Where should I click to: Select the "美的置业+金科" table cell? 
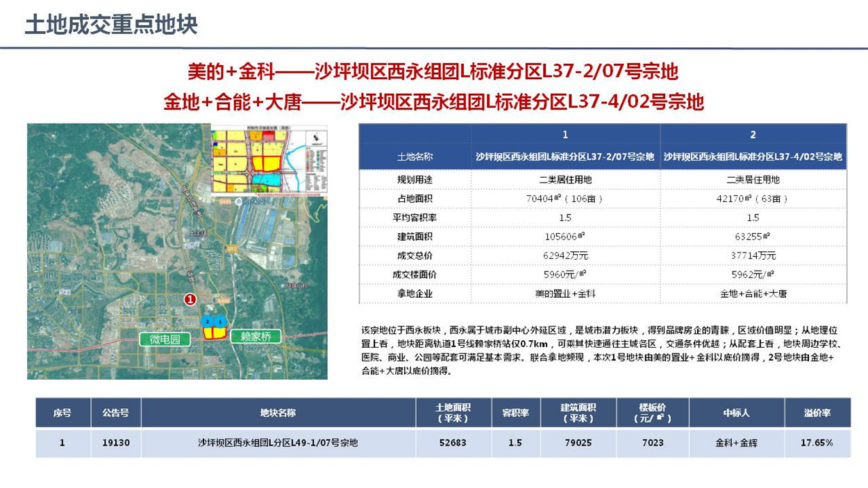pyautogui.click(x=565, y=294)
